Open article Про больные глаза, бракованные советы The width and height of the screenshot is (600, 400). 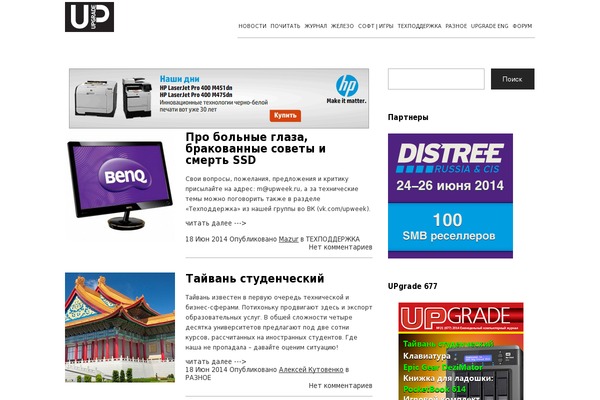tap(255, 148)
